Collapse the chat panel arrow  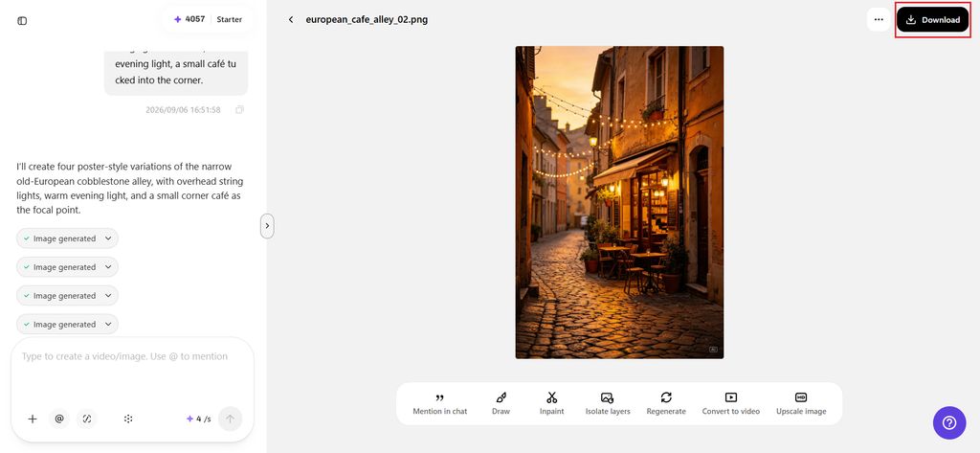point(267,226)
